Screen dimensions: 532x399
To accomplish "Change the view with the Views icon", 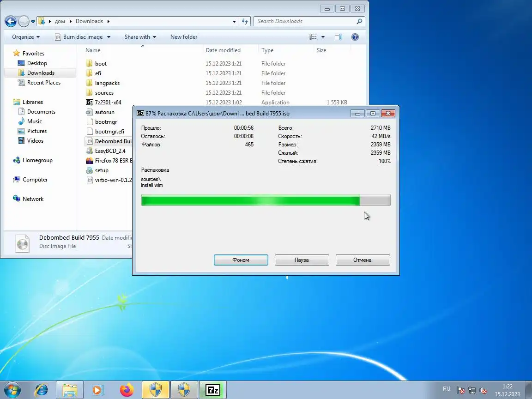I will click(313, 36).
